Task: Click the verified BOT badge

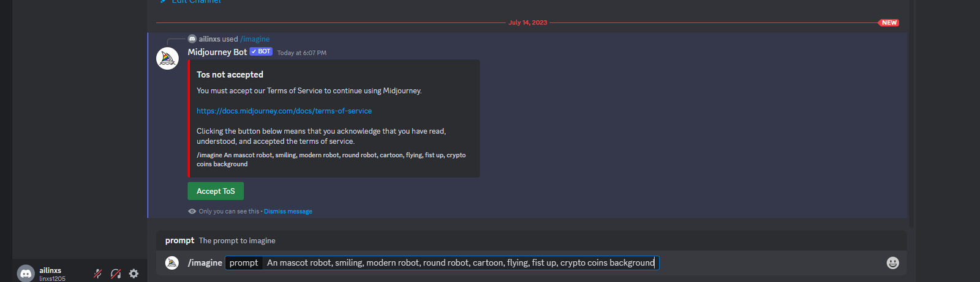Action: pyautogui.click(x=261, y=52)
